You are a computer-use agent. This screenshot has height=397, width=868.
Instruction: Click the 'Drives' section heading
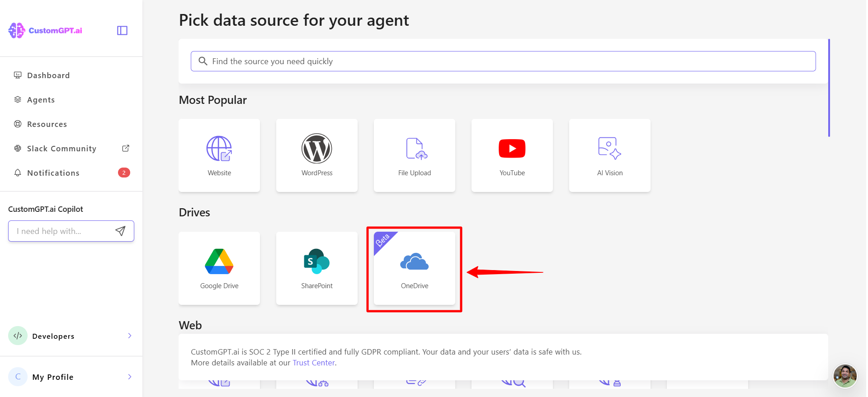point(194,212)
